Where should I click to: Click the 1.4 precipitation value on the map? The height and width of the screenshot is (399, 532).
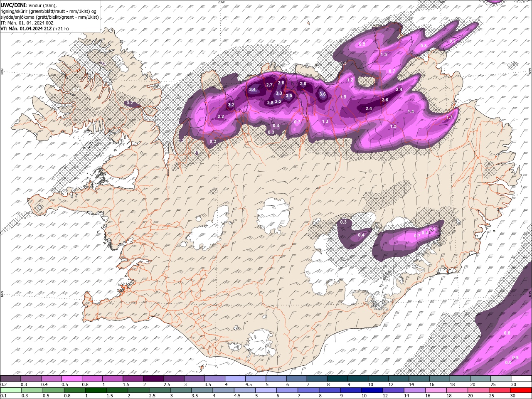coord(411,111)
